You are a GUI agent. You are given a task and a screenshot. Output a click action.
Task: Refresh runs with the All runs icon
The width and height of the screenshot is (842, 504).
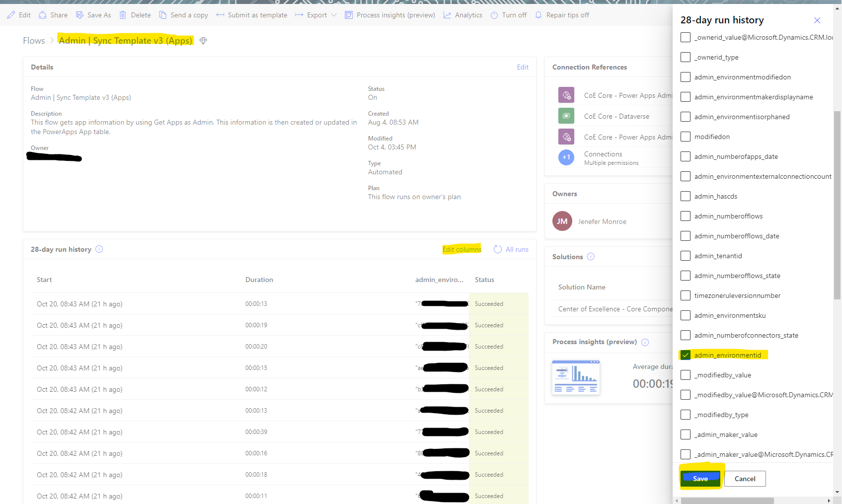point(498,249)
